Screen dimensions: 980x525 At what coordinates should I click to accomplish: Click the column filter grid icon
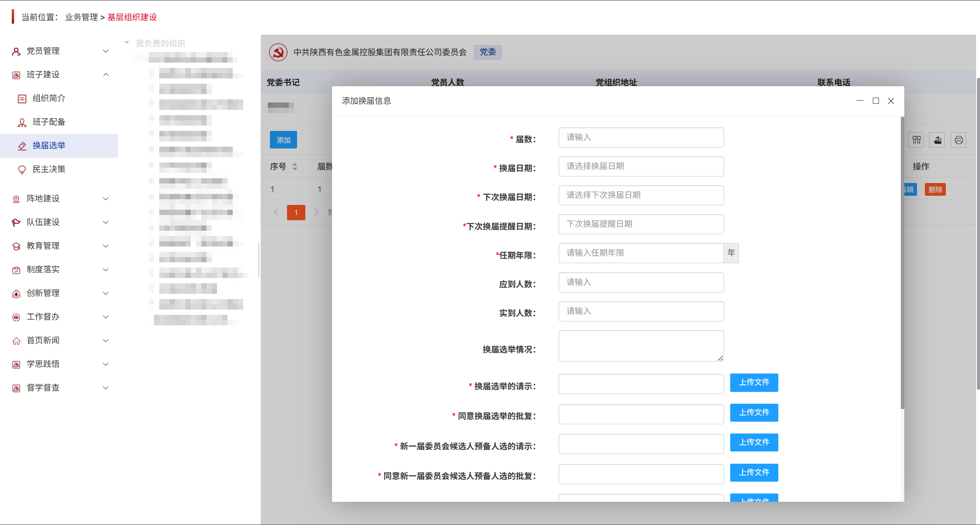point(917,140)
